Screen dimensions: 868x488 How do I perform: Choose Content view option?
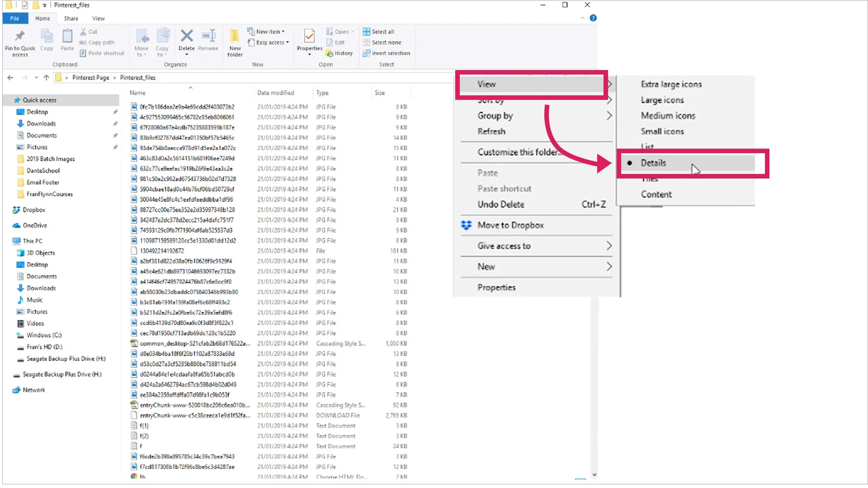[656, 194]
